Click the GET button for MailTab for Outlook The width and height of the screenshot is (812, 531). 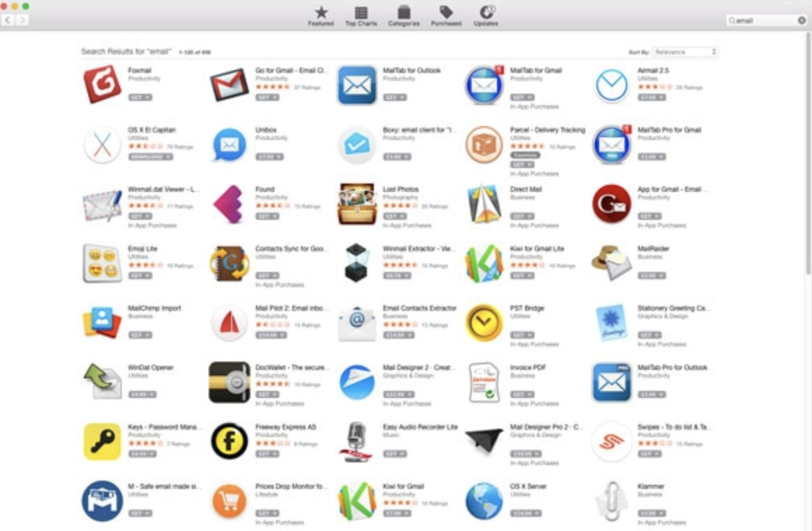(x=395, y=97)
